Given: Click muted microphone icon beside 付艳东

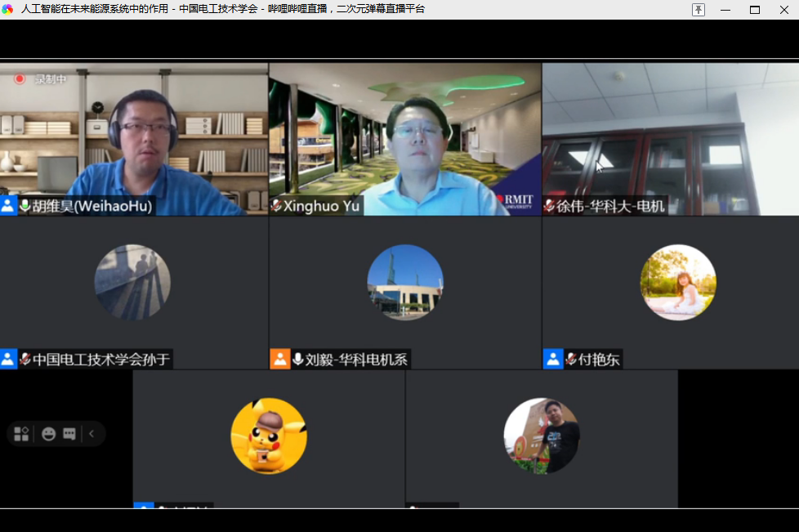Looking at the screenshot, I should (571, 359).
